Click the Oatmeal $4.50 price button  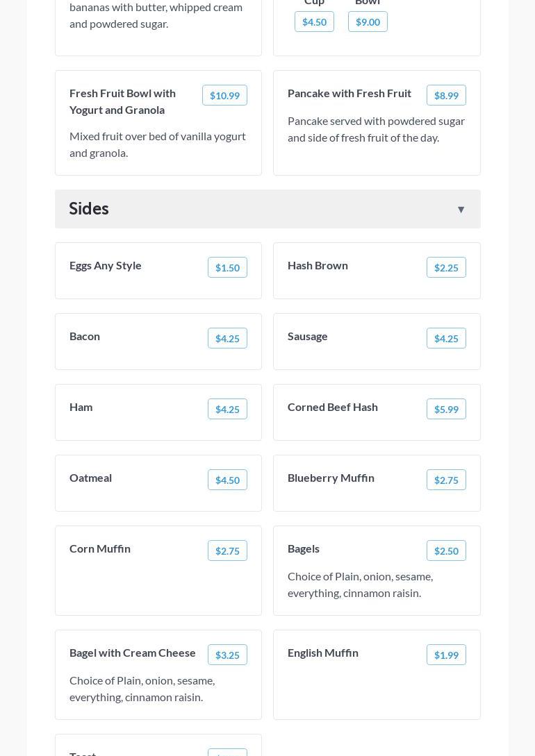point(227,480)
